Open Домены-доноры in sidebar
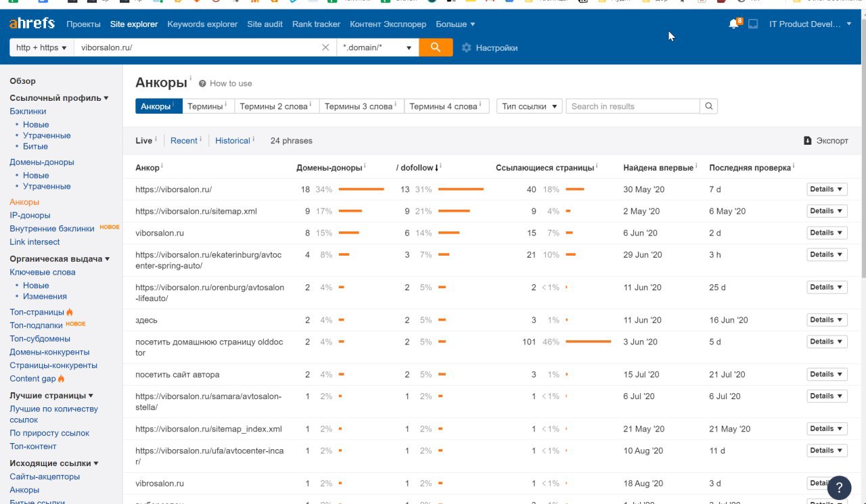 pyautogui.click(x=42, y=162)
